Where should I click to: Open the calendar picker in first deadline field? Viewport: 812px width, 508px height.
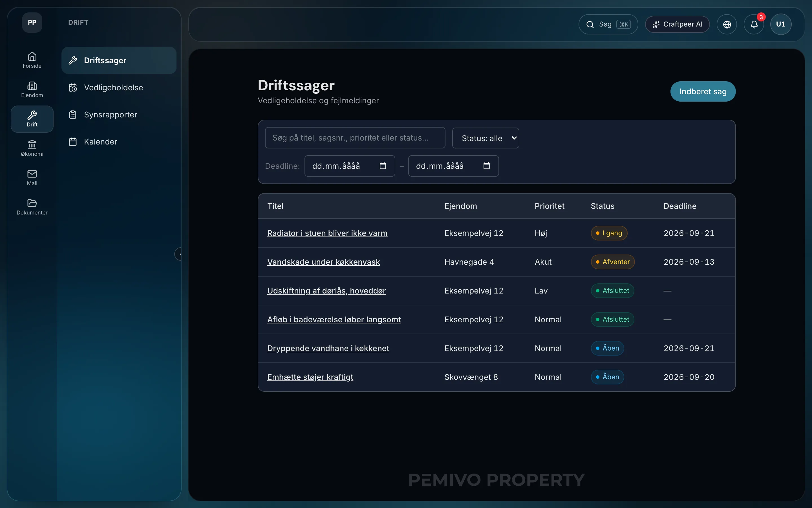(383, 166)
